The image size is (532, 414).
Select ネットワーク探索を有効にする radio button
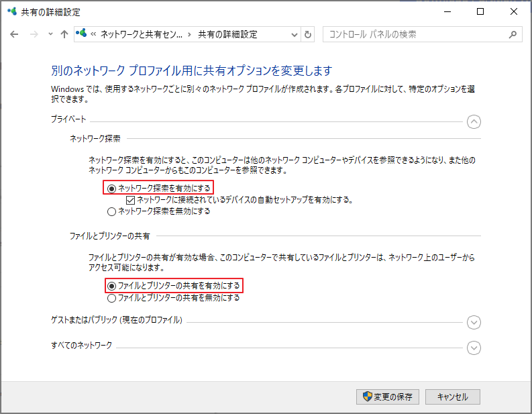111,189
